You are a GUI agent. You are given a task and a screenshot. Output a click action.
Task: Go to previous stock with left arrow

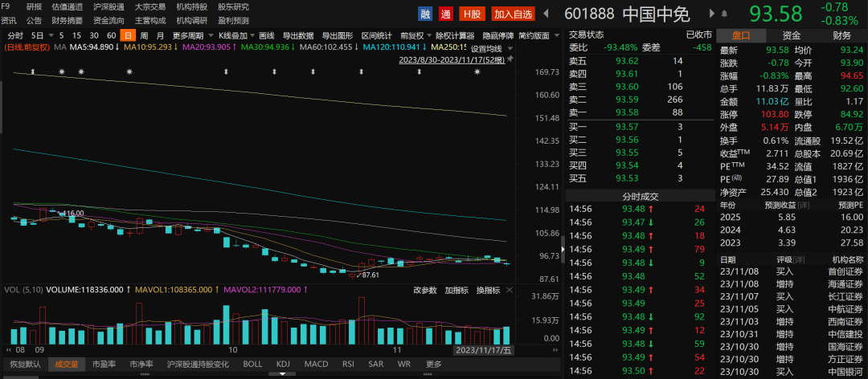[x=545, y=14]
